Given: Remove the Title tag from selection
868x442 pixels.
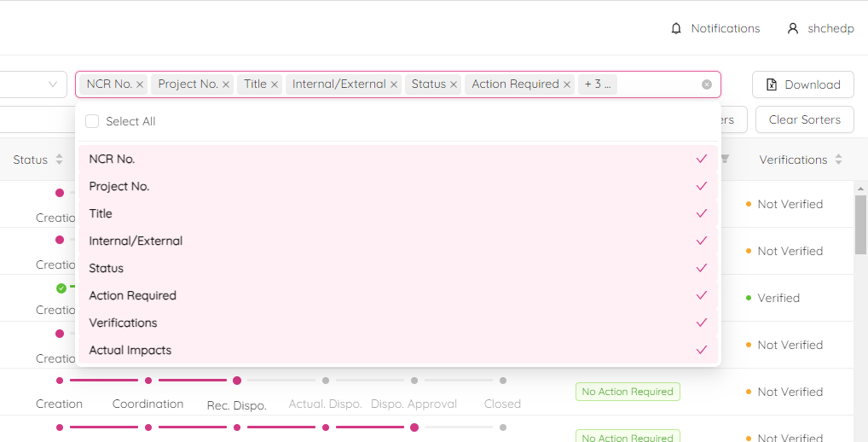Looking at the screenshot, I should tap(275, 84).
